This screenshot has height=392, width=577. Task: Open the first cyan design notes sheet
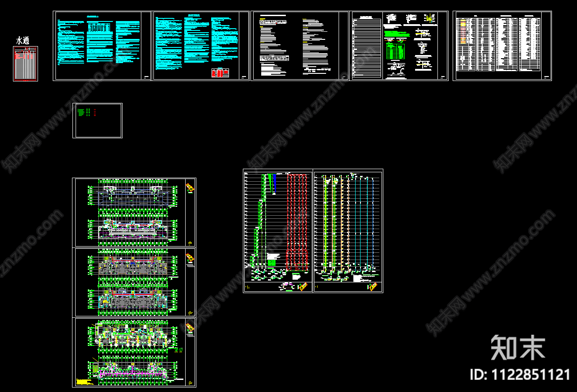[x=102, y=46]
